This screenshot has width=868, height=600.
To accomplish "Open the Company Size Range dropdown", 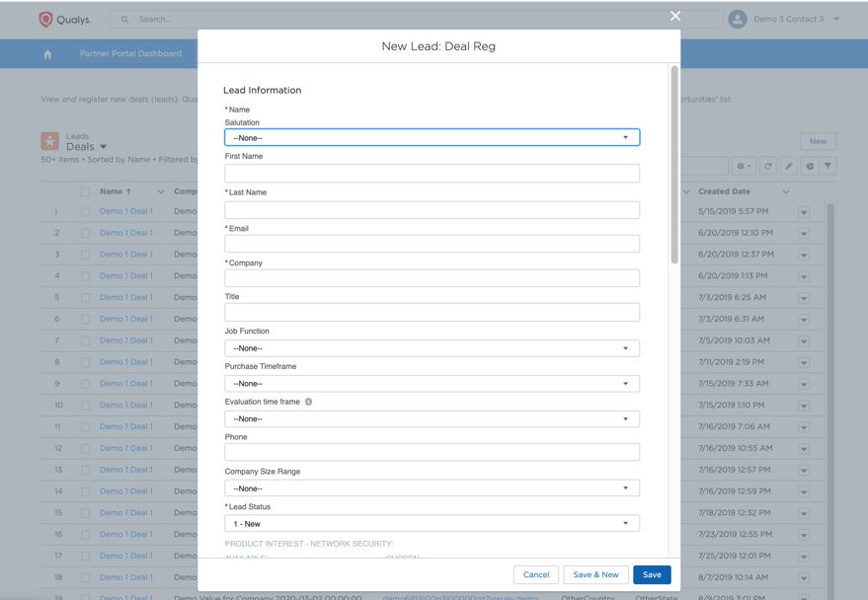I will pos(432,488).
